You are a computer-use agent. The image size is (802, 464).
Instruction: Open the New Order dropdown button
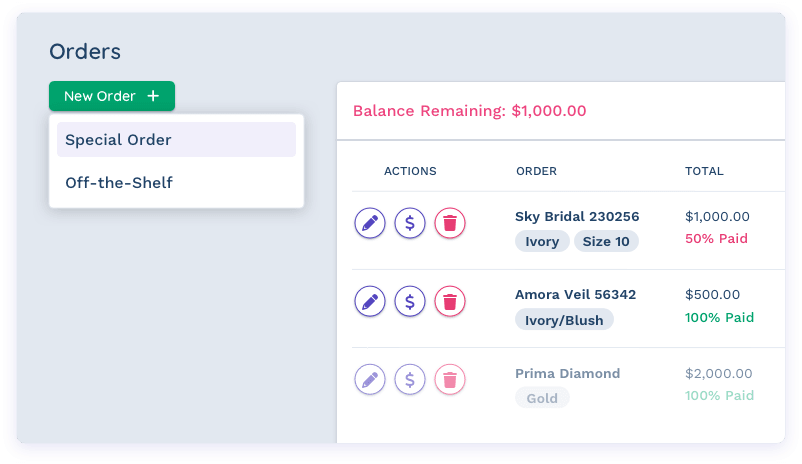(x=111, y=96)
